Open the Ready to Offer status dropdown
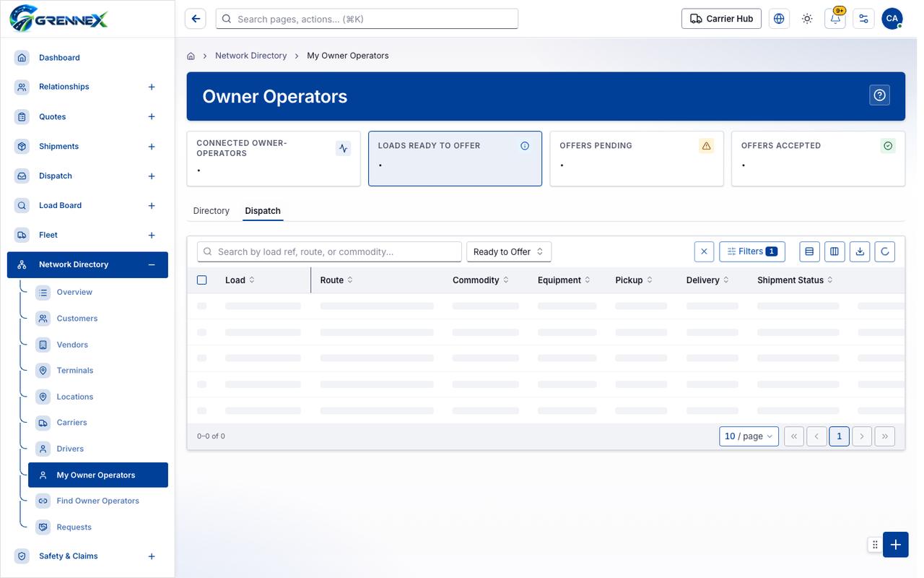924x578 pixels. pyautogui.click(x=509, y=251)
